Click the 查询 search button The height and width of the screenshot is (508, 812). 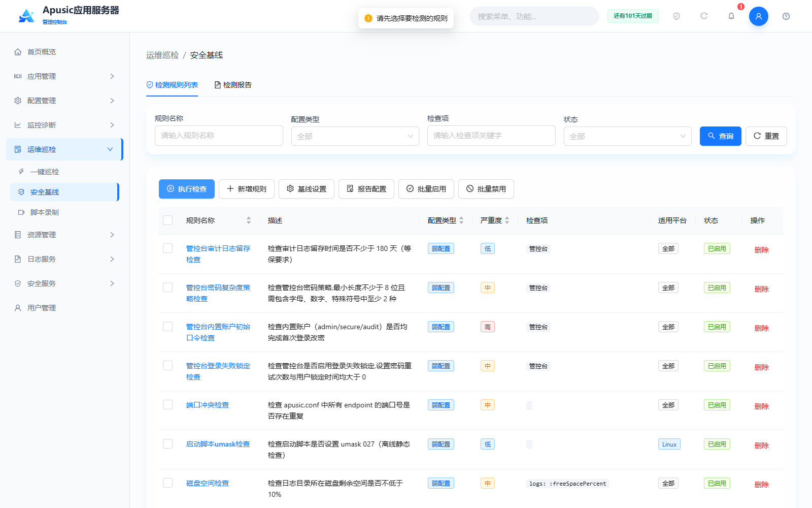click(721, 136)
